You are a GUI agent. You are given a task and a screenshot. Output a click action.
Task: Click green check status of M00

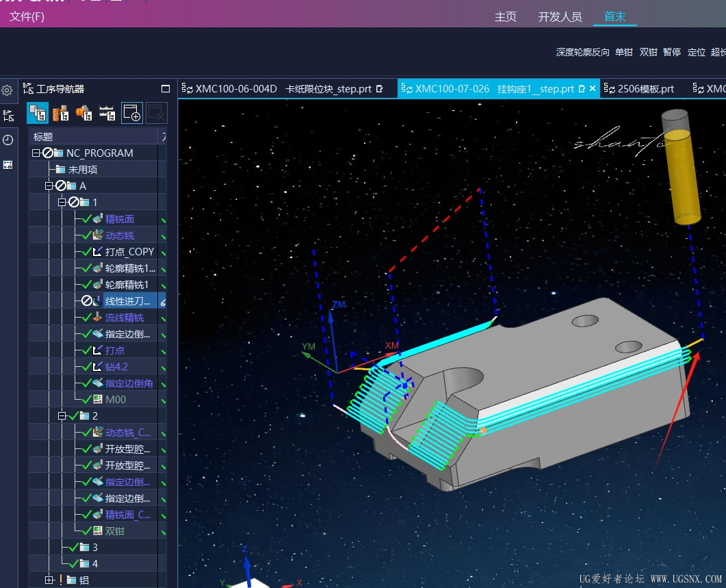tap(87, 399)
